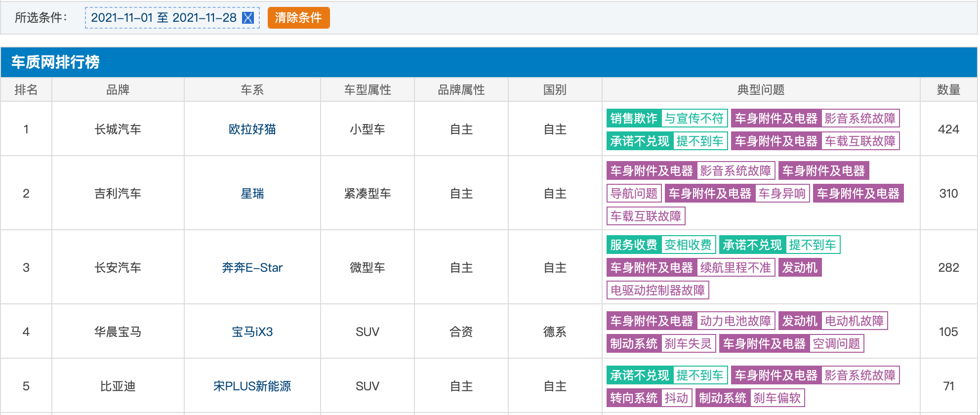Image resolution: width=980 pixels, height=415 pixels.
Task: Click the 比亚迪 brand cell
Action: [118, 386]
